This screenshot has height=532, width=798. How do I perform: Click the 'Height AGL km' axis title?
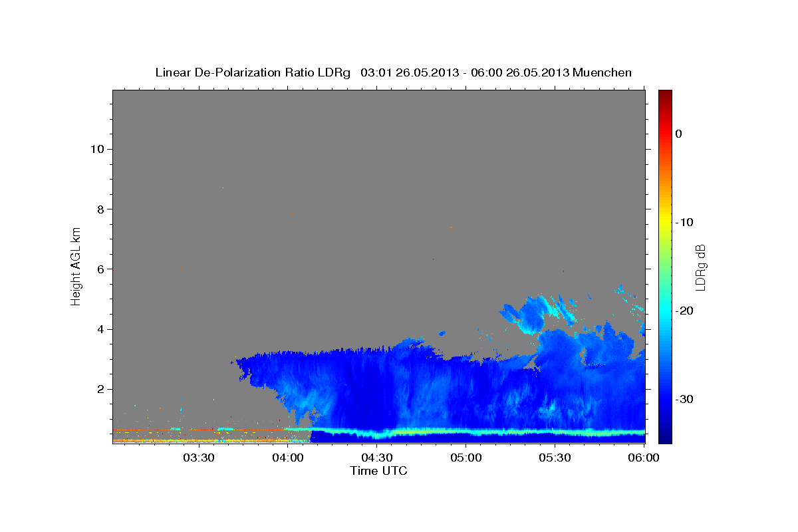click(x=76, y=265)
